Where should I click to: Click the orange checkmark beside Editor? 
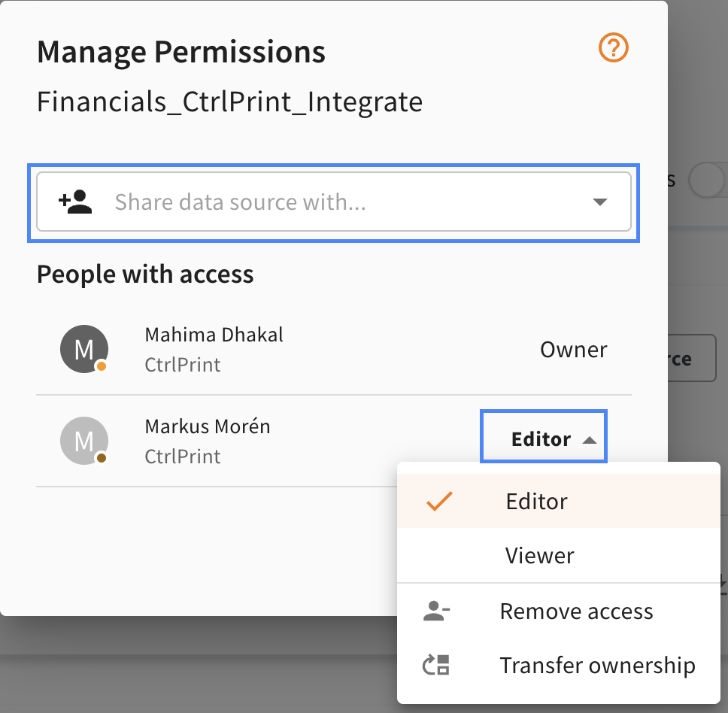pos(439,502)
